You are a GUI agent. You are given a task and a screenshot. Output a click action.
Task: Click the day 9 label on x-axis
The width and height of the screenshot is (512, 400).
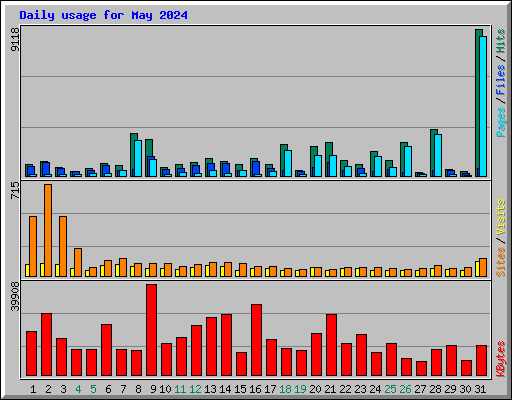click(x=153, y=389)
